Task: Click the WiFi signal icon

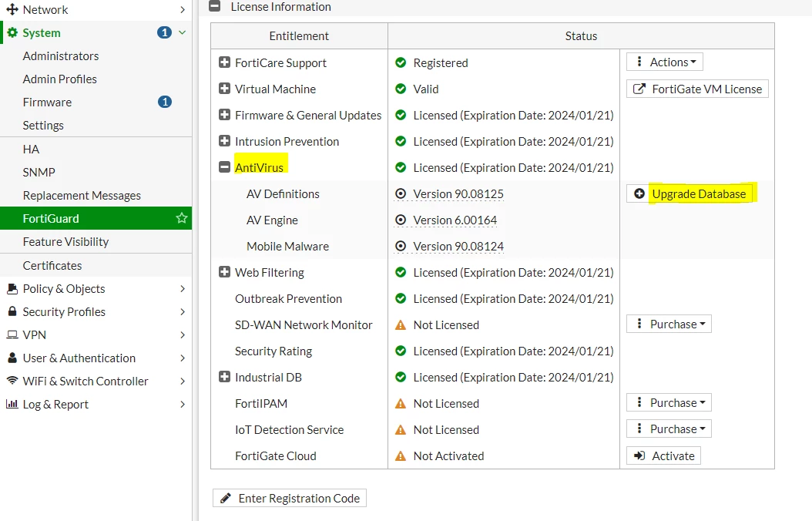Action: [12, 380]
